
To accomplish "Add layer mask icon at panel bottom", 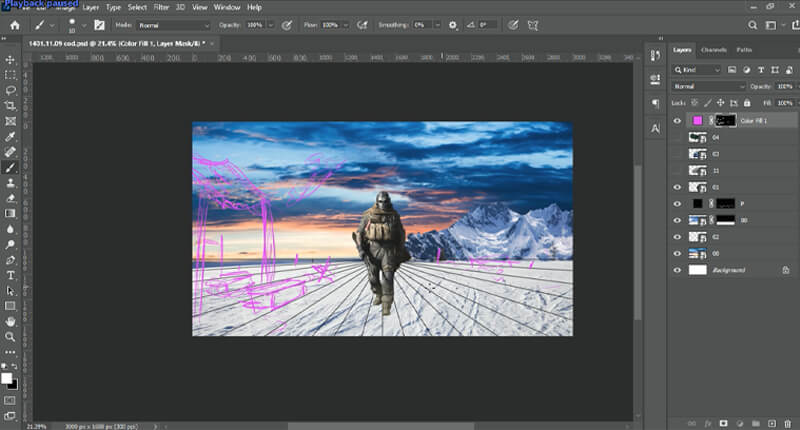I will [x=723, y=423].
